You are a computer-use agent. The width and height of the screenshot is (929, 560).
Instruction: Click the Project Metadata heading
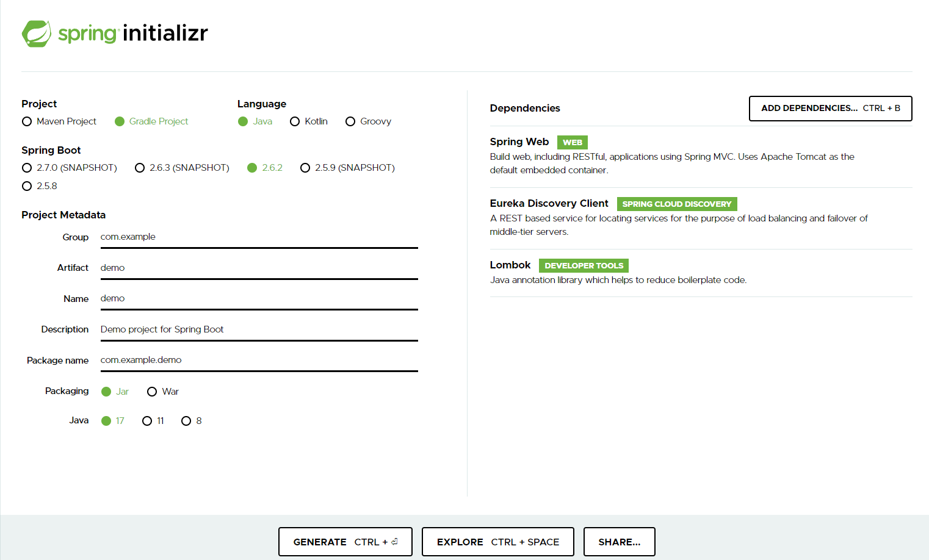(63, 215)
